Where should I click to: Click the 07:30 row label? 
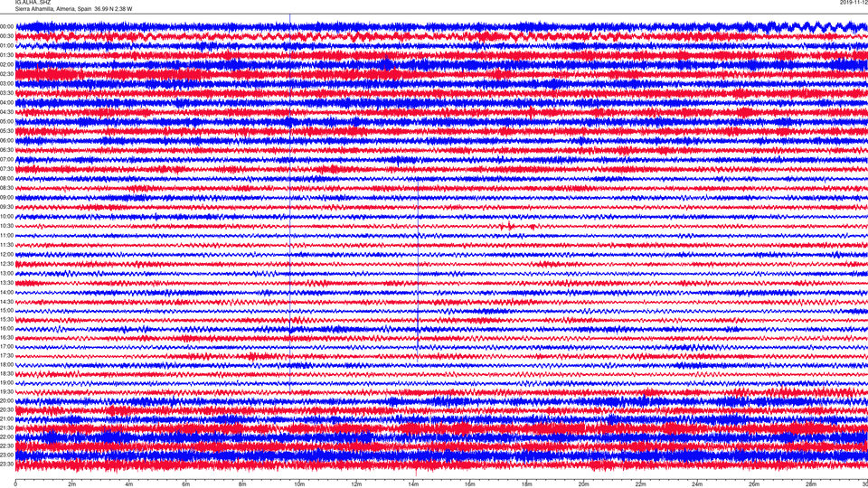tap(7, 169)
